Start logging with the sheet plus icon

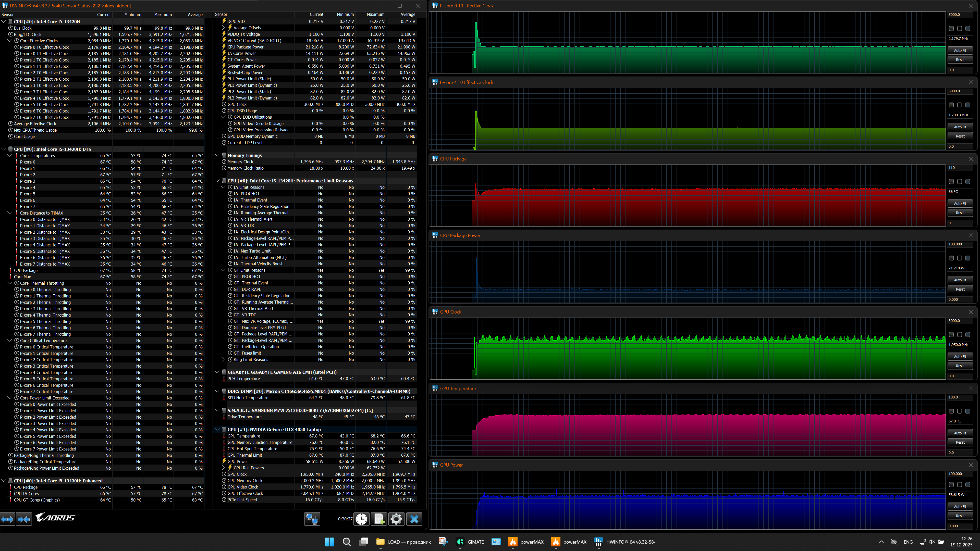tap(379, 519)
